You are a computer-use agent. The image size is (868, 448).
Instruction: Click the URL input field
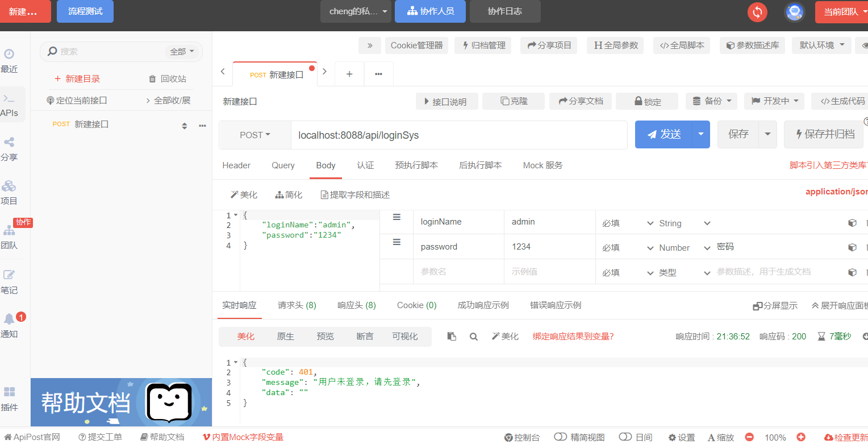pos(459,135)
